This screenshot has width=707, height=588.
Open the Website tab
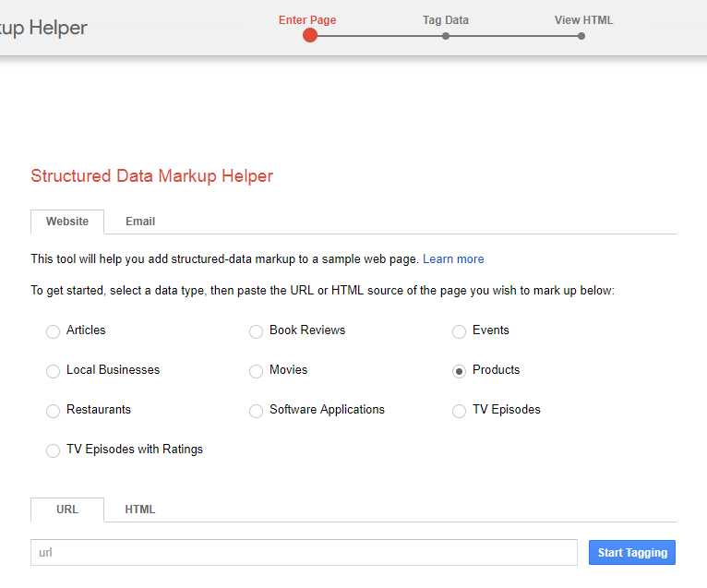coord(67,222)
